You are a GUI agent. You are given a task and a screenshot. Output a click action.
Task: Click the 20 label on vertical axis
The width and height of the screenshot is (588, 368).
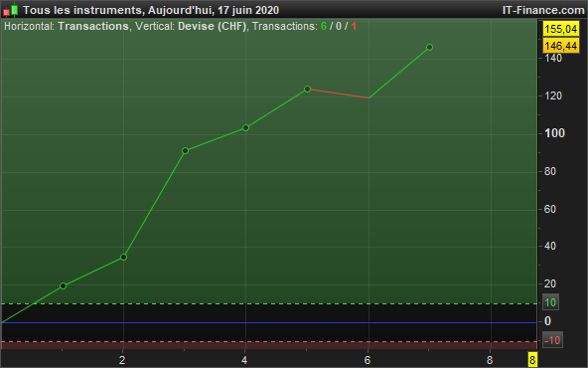[x=549, y=283]
